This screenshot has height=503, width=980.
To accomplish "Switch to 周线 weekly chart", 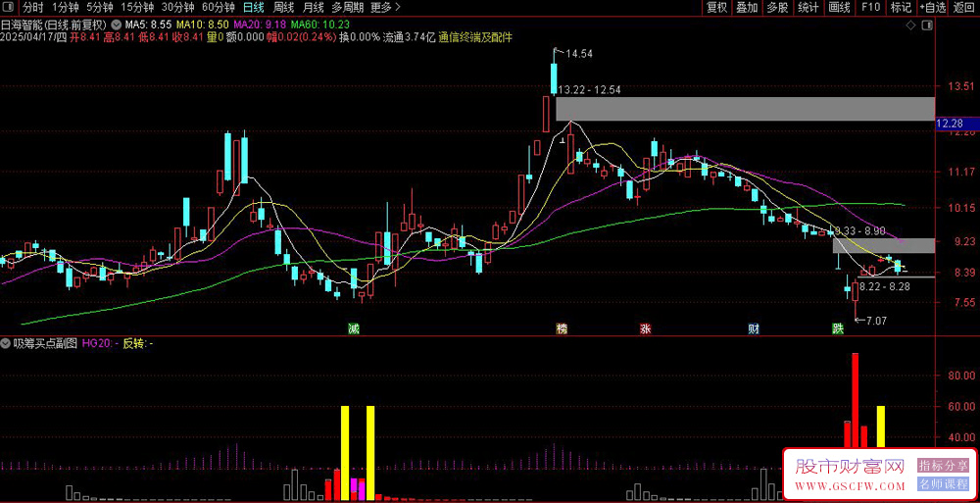I will coord(284,8).
